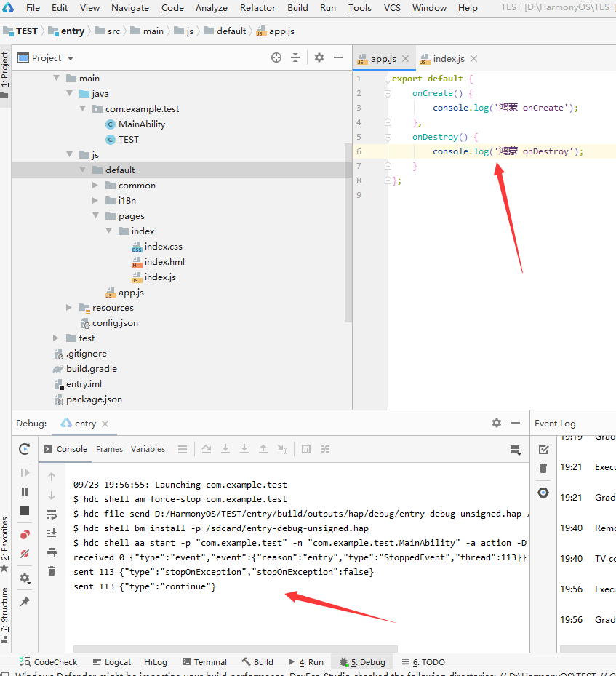The width and height of the screenshot is (616, 676).
Task: Click Step Over debugger icon
Action: (x=207, y=449)
